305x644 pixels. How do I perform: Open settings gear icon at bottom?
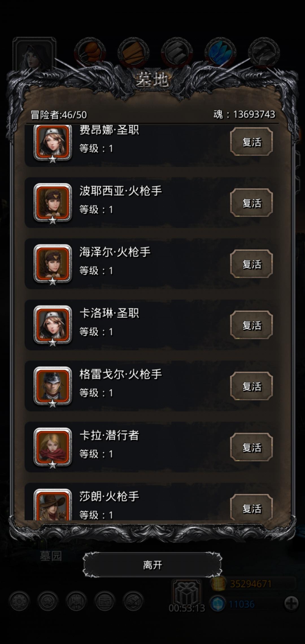click(x=19, y=602)
